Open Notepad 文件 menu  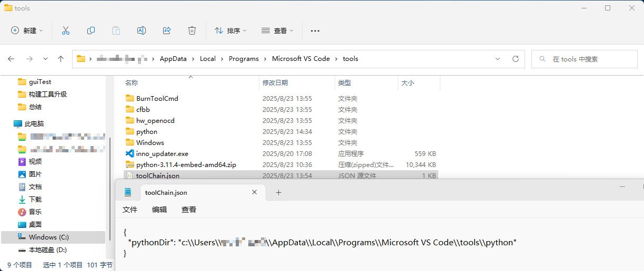pyautogui.click(x=130, y=210)
